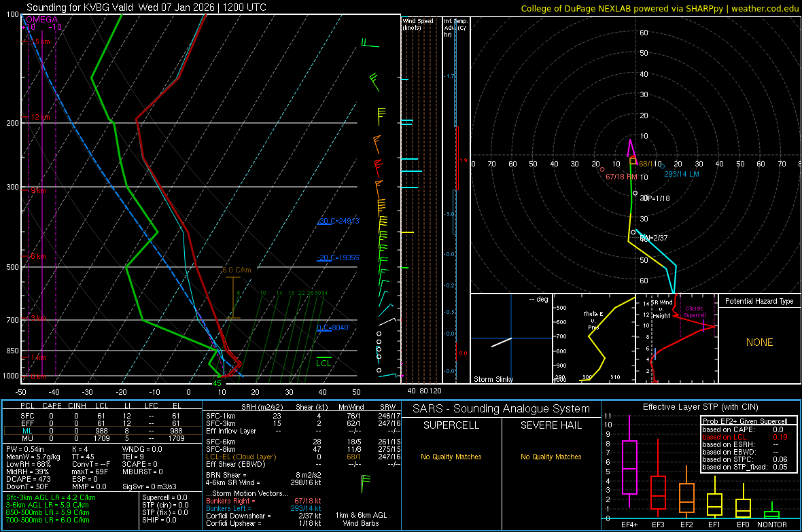
Task: Click the Potential Hazard Type header
Action: pyautogui.click(x=759, y=301)
